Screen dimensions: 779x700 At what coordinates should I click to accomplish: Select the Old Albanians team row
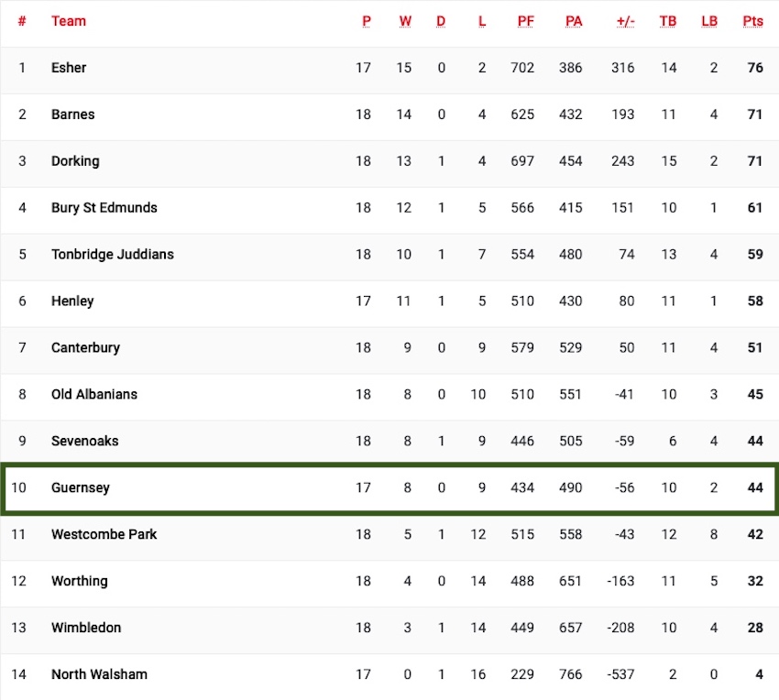389,395
